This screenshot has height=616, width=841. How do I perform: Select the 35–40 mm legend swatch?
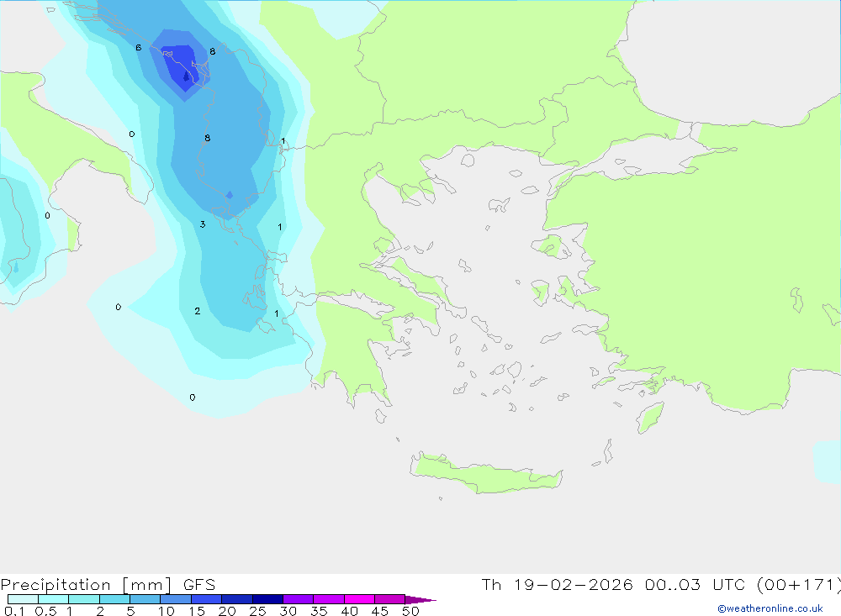coord(329,599)
